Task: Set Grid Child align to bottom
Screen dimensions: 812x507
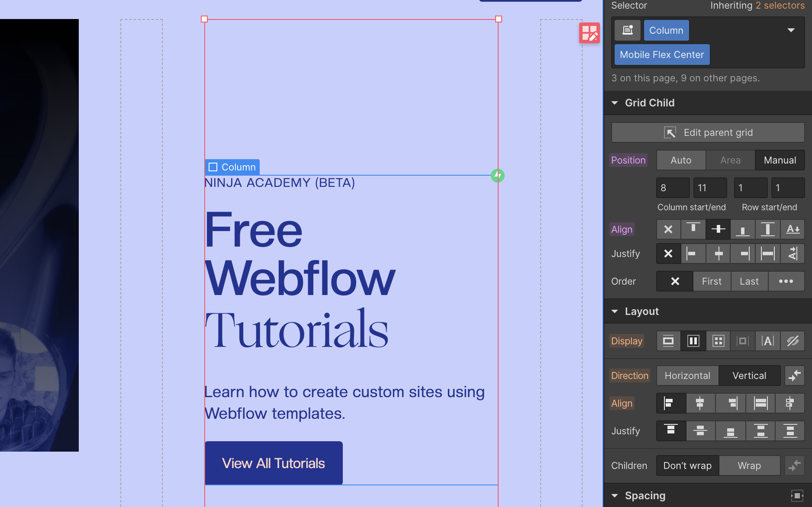Action: coord(743,229)
